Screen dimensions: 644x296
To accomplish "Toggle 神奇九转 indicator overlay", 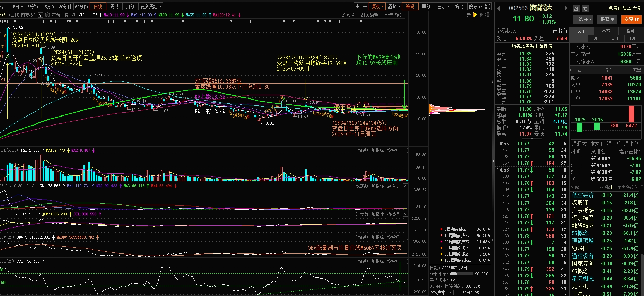I will point(60,15).
